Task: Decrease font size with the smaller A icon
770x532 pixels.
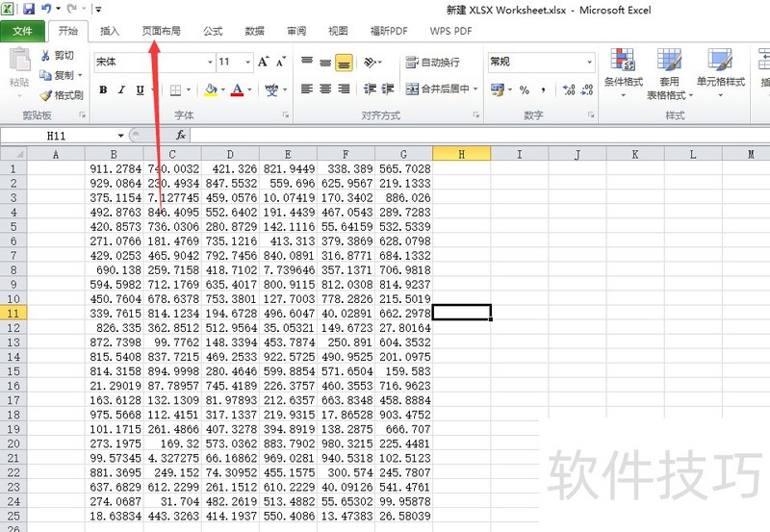Action: pyautogui.click(x=281, y=62)
